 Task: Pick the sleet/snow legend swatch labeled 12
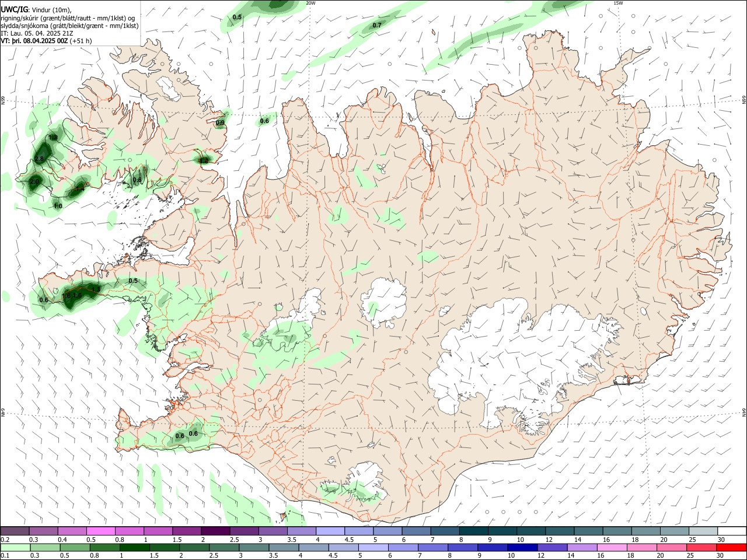pos(560,531)
